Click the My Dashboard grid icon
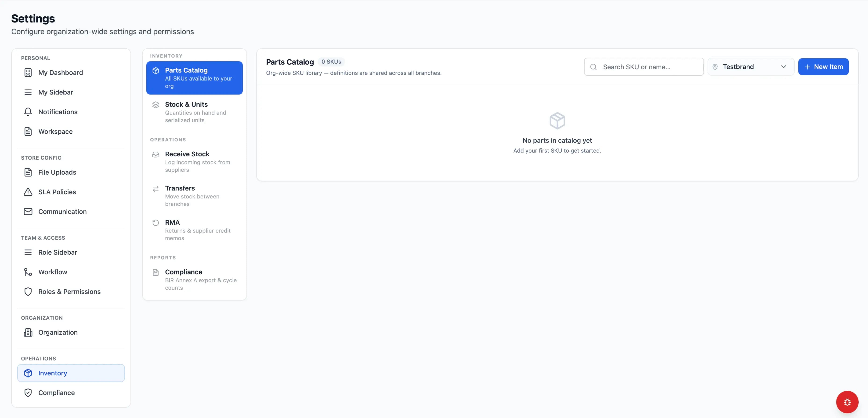Viewport: 868px width, 418px height. [28, 73]
